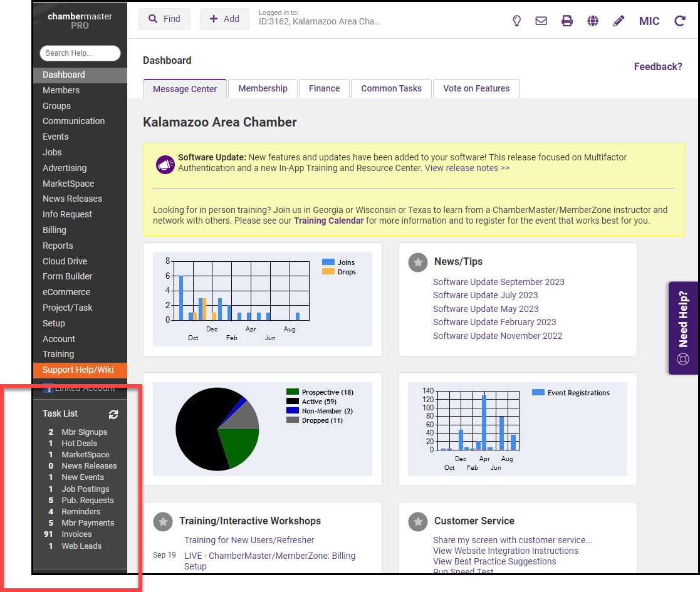Click the refresh arrow in top toolbar
Viewport: 700px width, 592px height.
point(680,21)
